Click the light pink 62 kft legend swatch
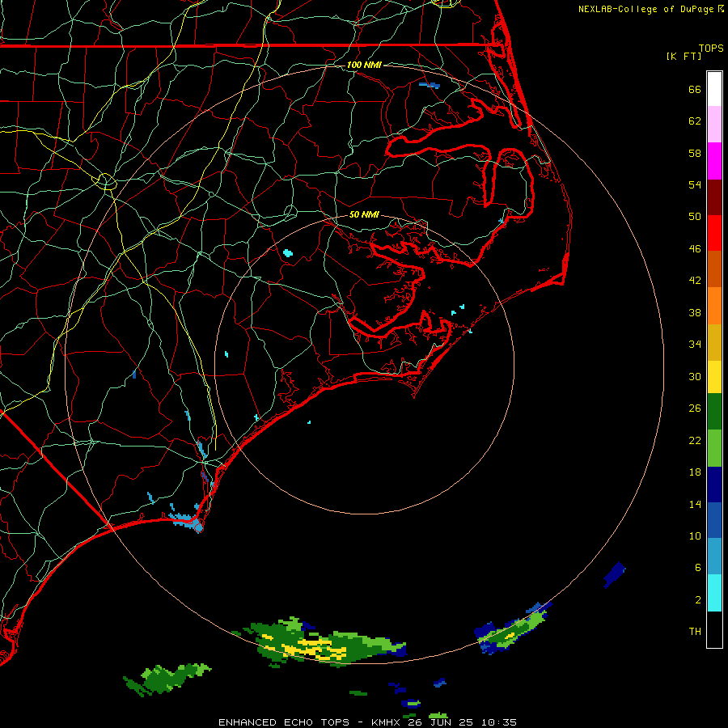The width and height of the screenshot is (728, 728). click(x=714, y=124)
